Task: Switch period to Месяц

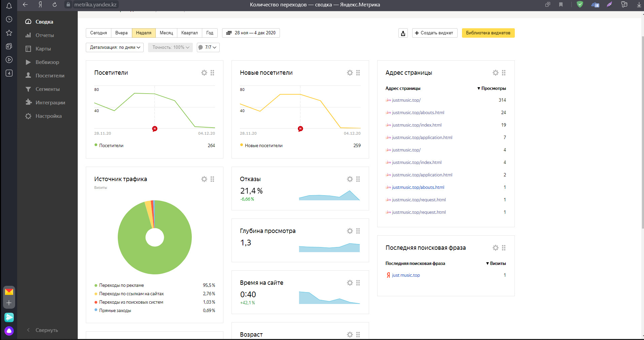Action: point(166,33)
